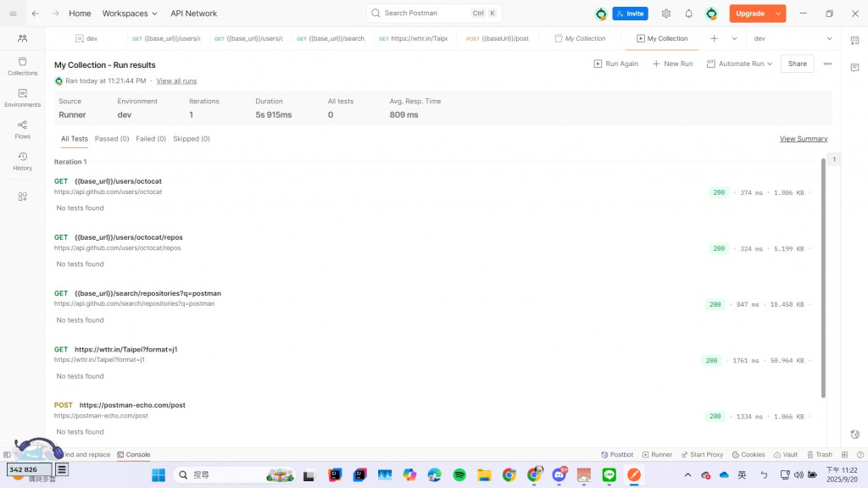
Task: Toggle the sidebar from the status bar
Action: [7, 454]
